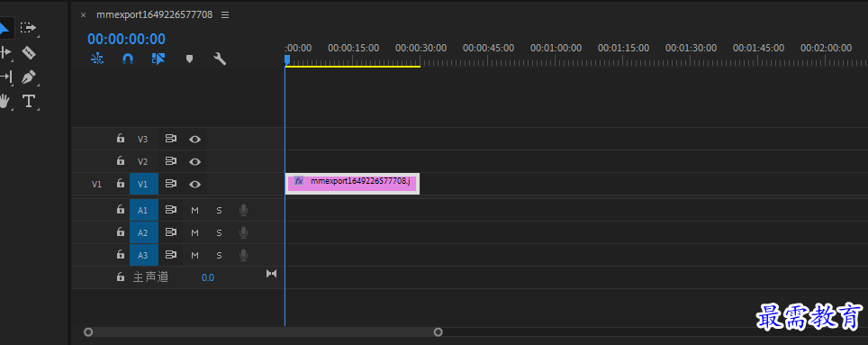
Task: Select the Hand tool
Action: pyautogui.click(x=5, y=102)
